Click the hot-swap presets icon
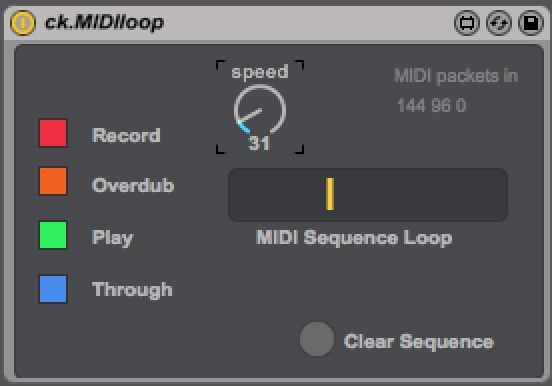 pos(498,23)
